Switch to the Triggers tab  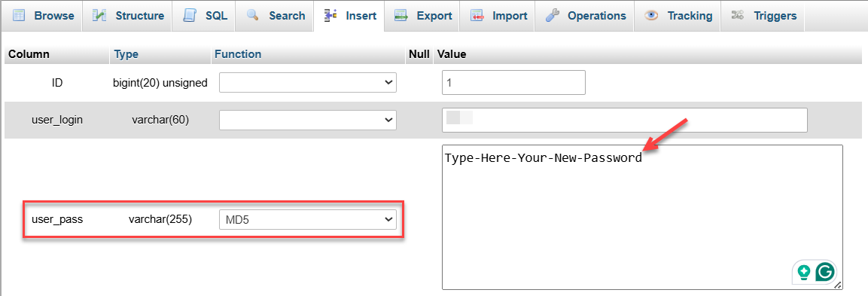pos(763,16)
